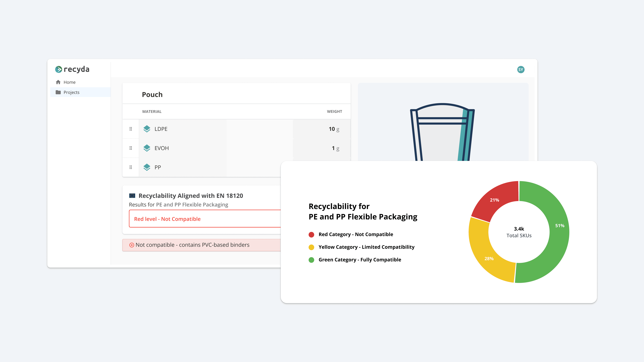Select the LDPE material name
The height and width of the screenshot is (362, 644).
[161, 129]
